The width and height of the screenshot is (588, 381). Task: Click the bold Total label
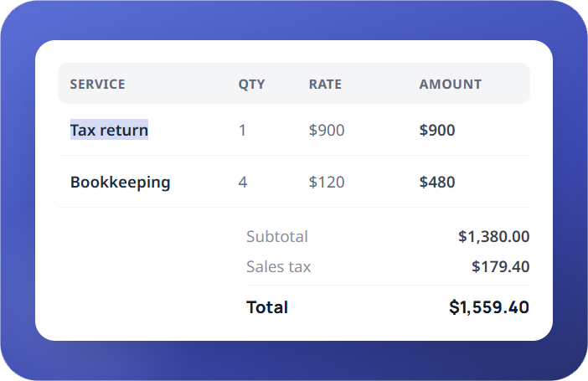pyautogui.click(x=267, y=307)
